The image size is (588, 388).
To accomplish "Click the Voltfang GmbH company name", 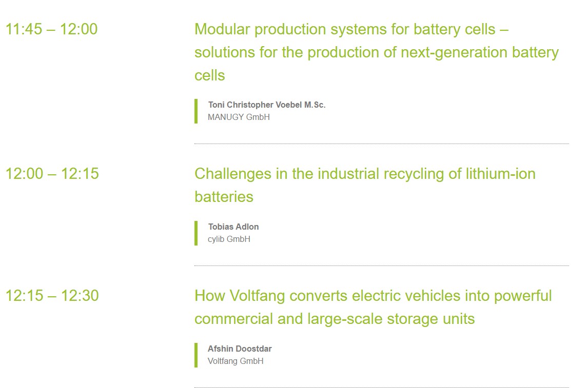I will click(x=236, y=361).
